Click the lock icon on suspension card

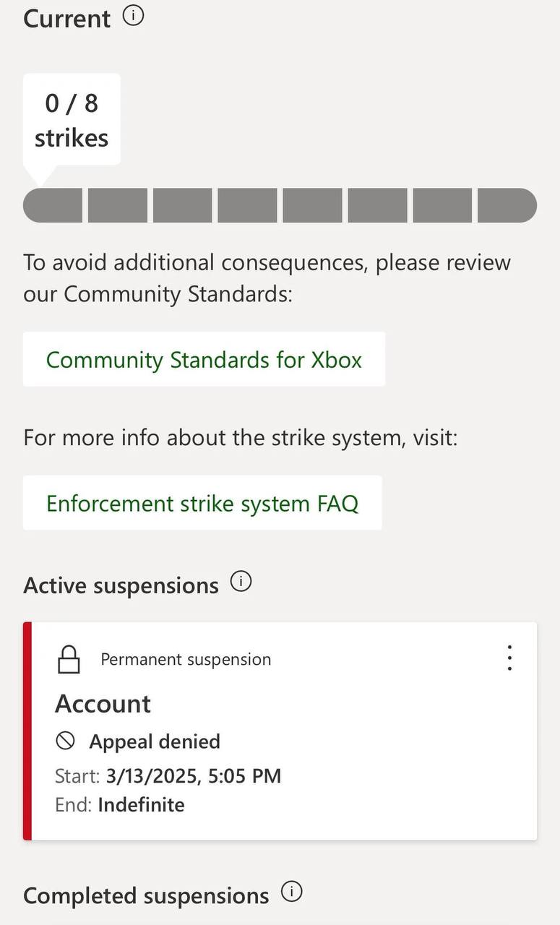(x=69, y=659)
